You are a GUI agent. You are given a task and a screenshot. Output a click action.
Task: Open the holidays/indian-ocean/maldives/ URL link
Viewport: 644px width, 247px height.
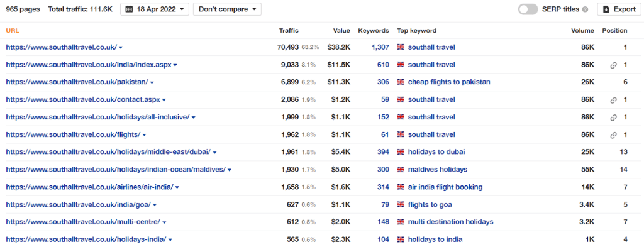coord(116,170)
